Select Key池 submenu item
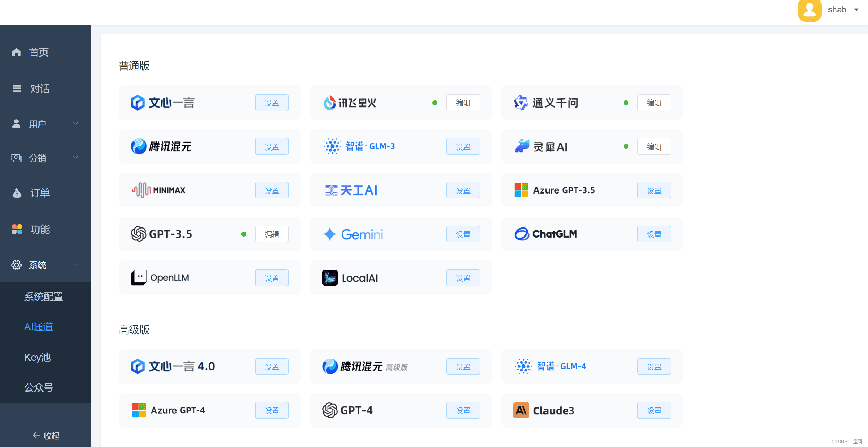Image resolution: width=868 pixels, height=447 pixels. (x=37, y=357)
